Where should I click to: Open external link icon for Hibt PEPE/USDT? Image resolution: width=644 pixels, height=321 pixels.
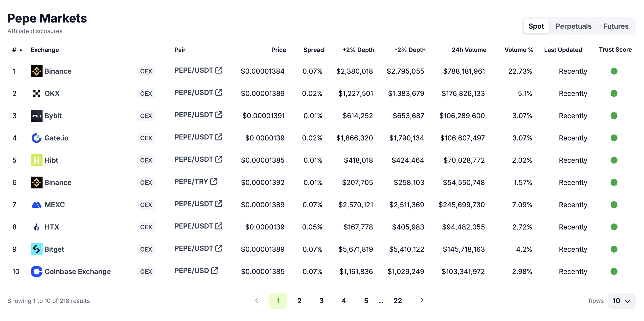pyautogui.click(x=219, y=159)
